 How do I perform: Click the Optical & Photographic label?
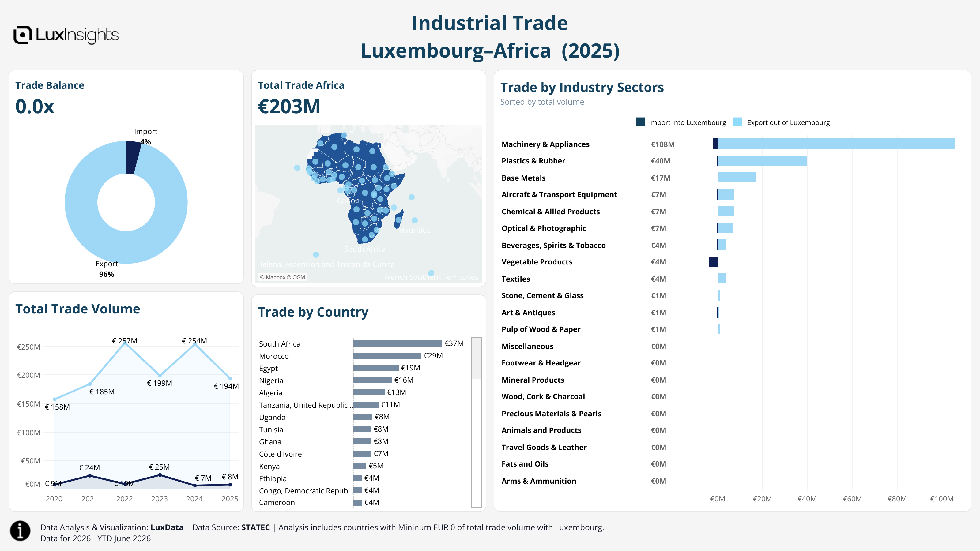544,228
